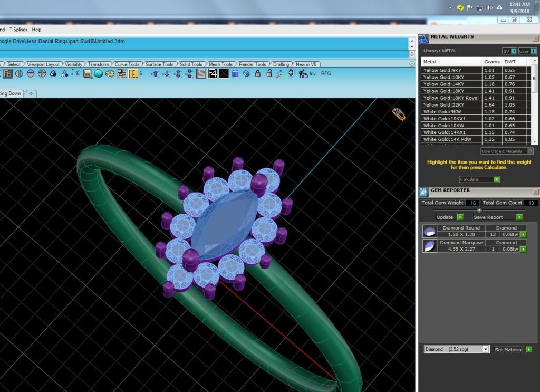Toggle the User library switch
Viewport: 540px width, 392px height.
pyautogui.click(x=527, y=51)
